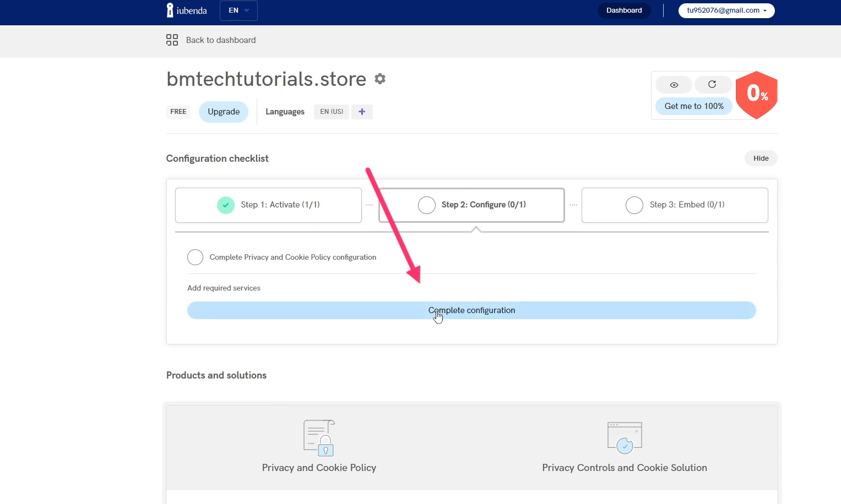Click the FREE plan badge
841x504 pixels.
tap(178, 112)
